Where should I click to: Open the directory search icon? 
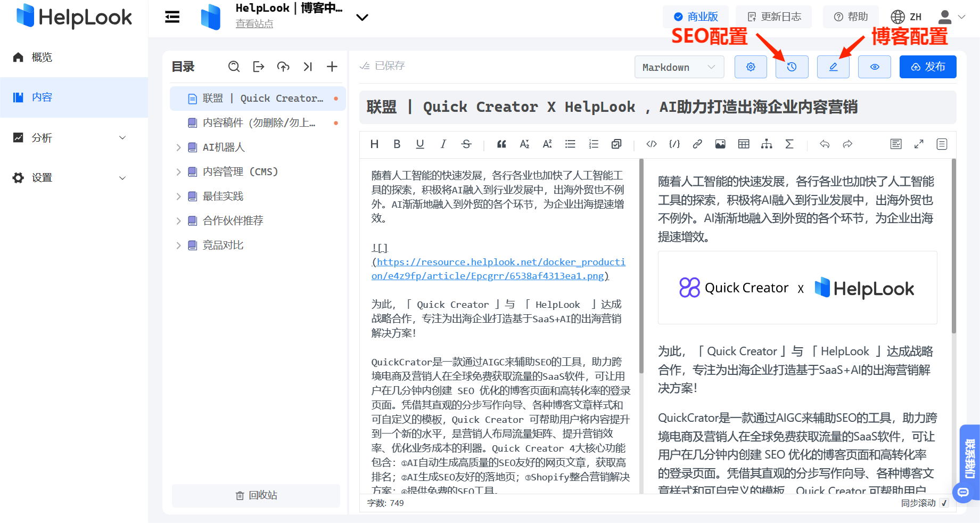234,67
